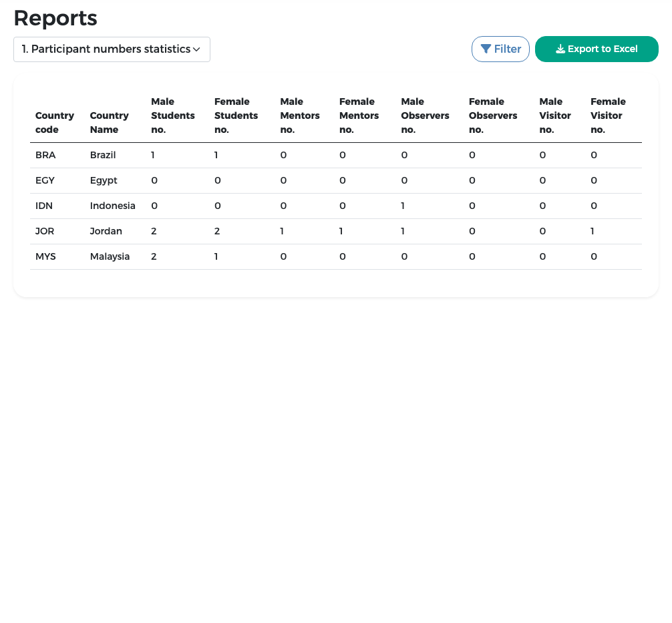Click Egypt's Female Visitor value
This screenshot has width=672, height=623.
coord(594,180)
